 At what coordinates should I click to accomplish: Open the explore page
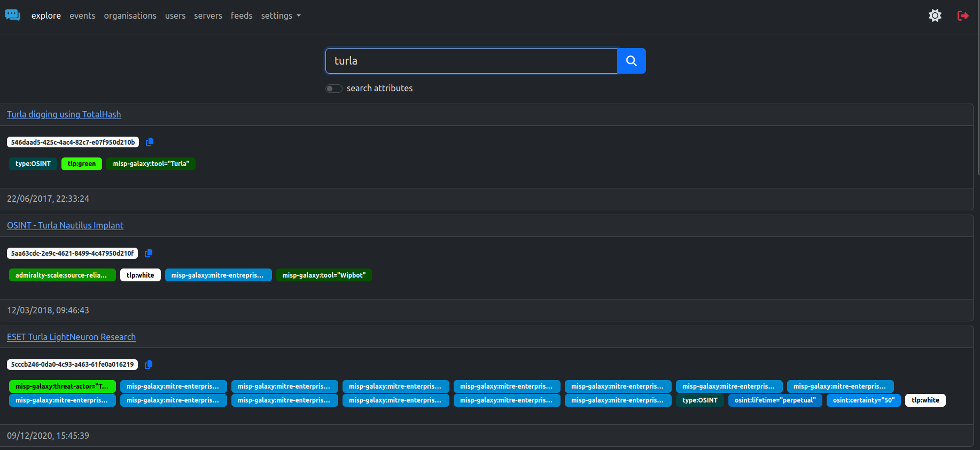(x=46, y=15)
